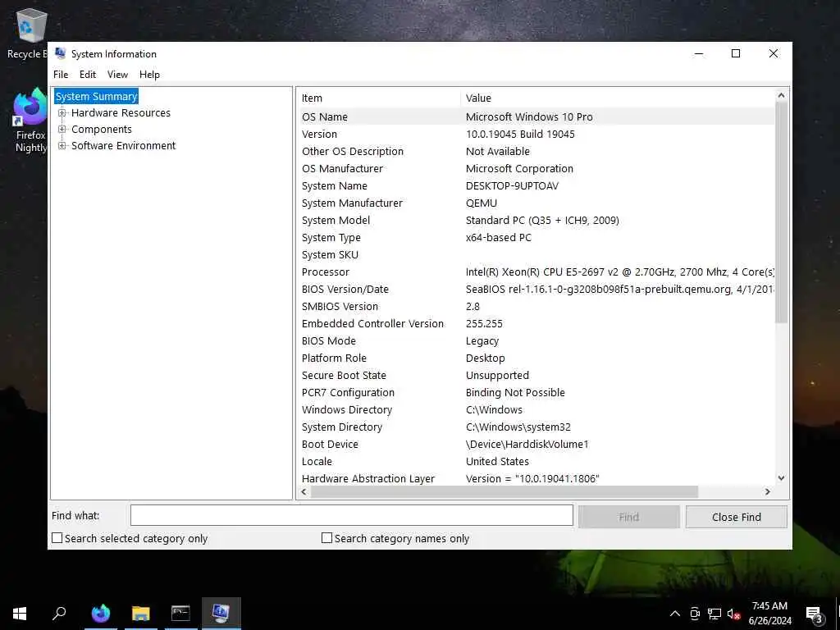The width and height of the screenshot is (840, 630).
Task: Open the clock showing 7:45 AM
Action: click(x=769, y=614)
